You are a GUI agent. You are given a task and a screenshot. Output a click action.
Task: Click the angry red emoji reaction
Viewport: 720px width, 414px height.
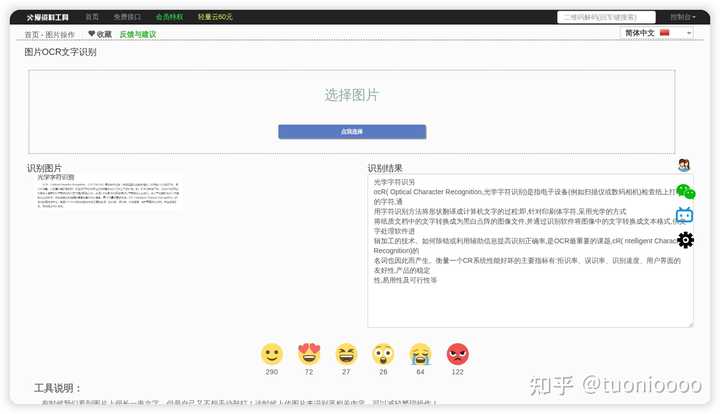(458, 354)
